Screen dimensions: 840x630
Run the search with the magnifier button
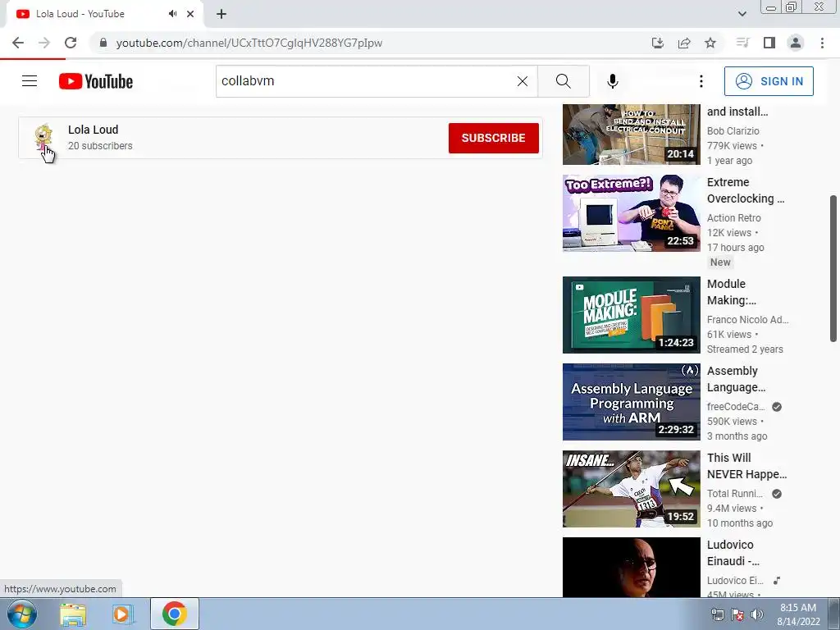(563, 81)
